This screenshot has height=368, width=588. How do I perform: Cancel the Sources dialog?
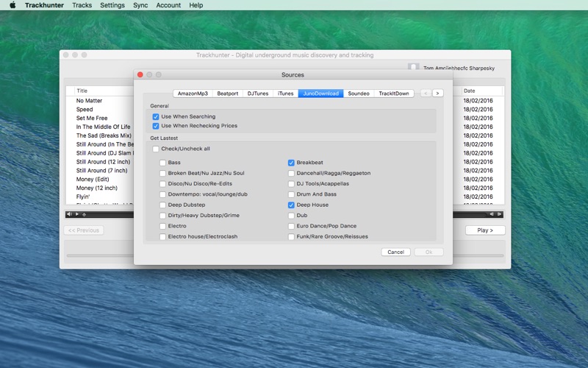point(395,252)
